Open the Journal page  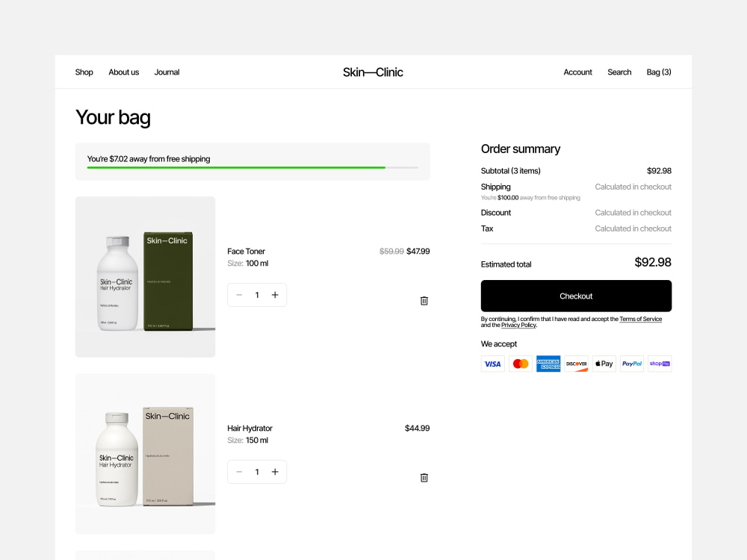[x=167, y=72]
